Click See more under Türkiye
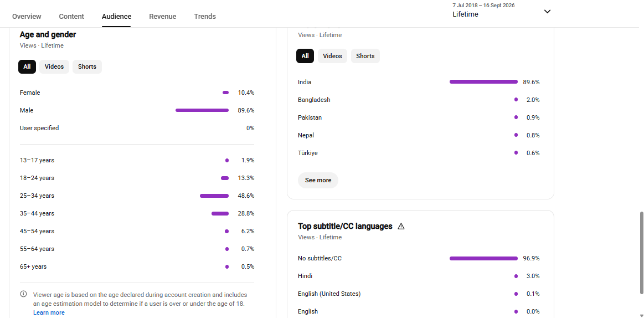Screen dimensions: 644x318 pos(318,181)
